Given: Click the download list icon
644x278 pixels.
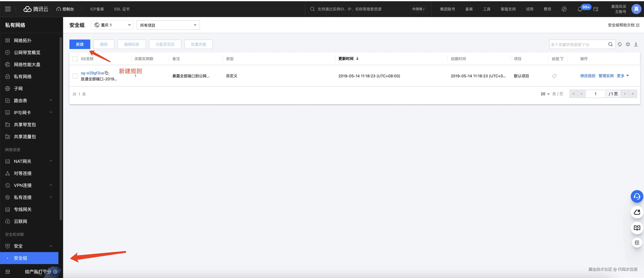Looking at the screenshot, I should coord(636,44).
